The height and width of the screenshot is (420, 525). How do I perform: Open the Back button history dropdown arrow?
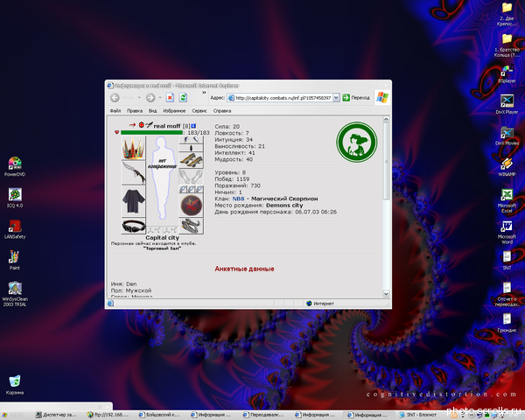point(139,97)
